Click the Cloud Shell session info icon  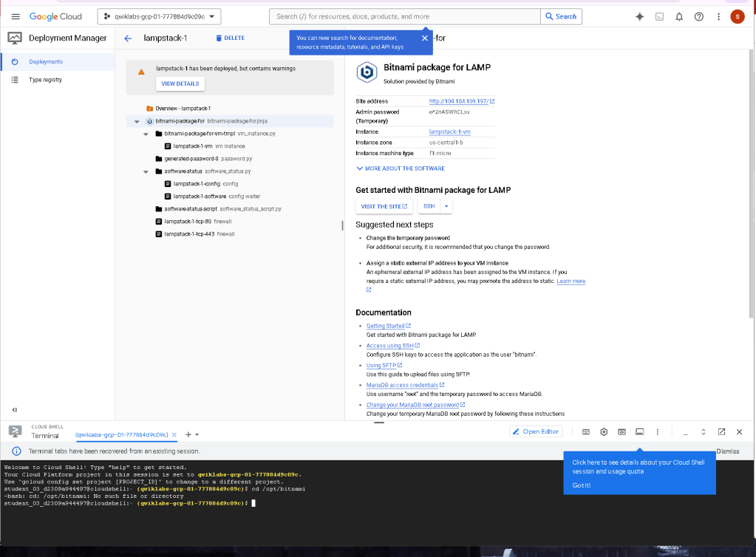coord(639,431)
